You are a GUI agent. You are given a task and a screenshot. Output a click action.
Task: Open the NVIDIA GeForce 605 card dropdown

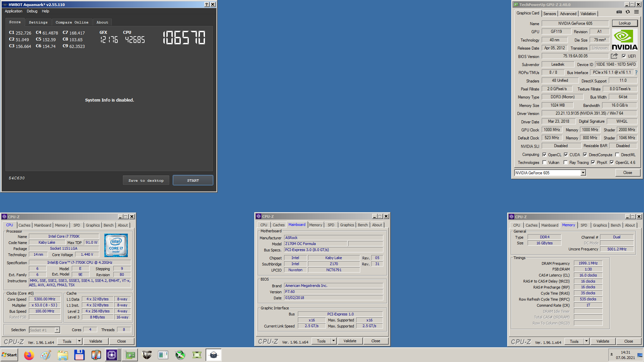(583, 173)
